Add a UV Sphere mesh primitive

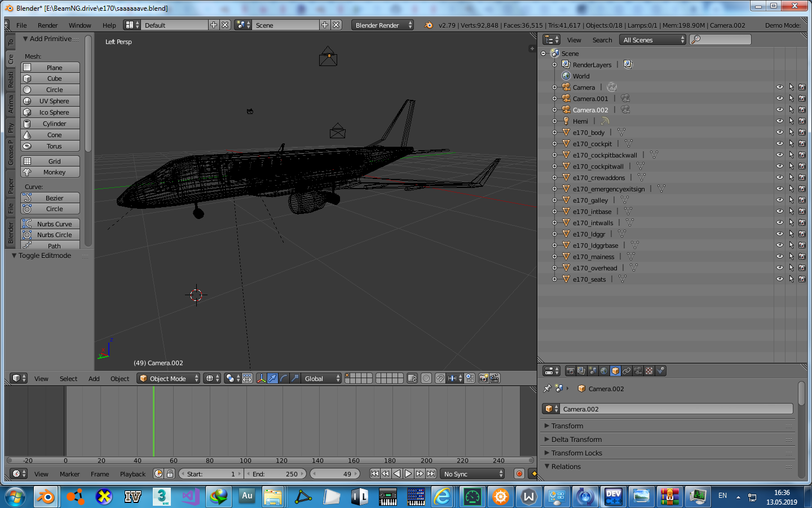(54, 101)
